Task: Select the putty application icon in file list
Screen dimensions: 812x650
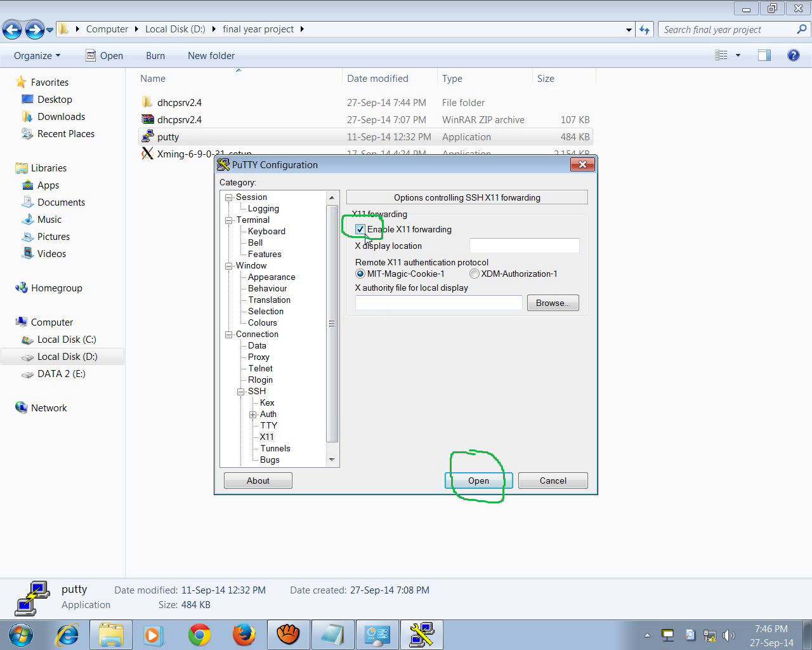Action: pos(147,136)
